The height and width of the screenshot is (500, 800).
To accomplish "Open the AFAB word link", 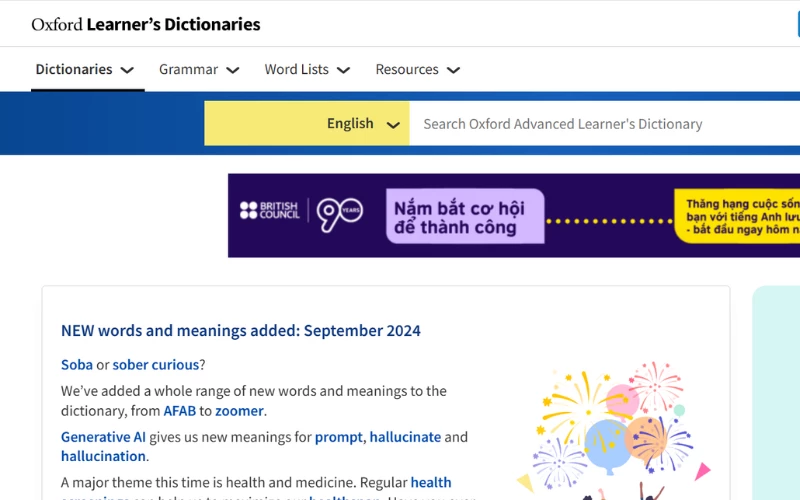I will coord(180,411).
